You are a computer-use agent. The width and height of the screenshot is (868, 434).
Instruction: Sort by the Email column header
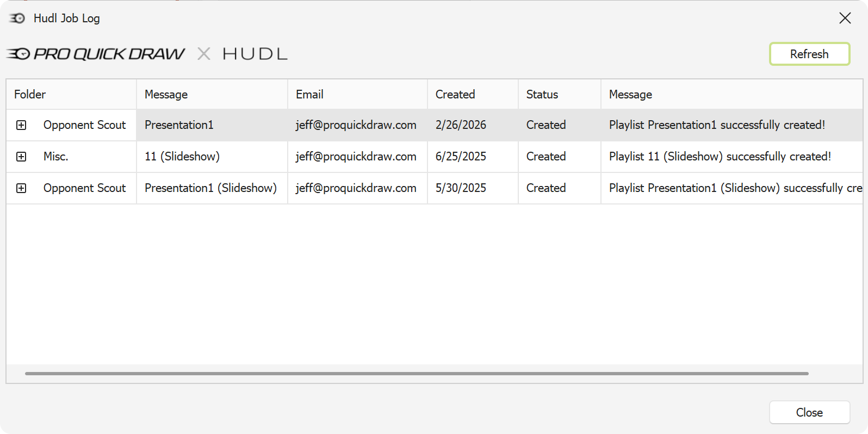coord(309,94)
